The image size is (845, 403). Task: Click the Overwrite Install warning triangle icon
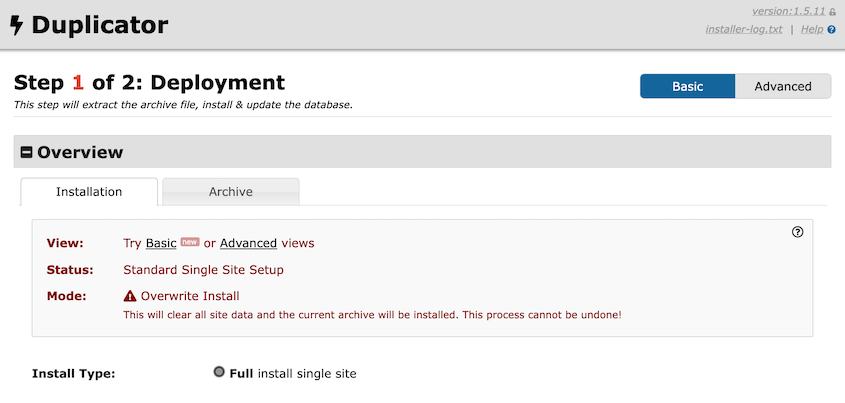(130, 296)
